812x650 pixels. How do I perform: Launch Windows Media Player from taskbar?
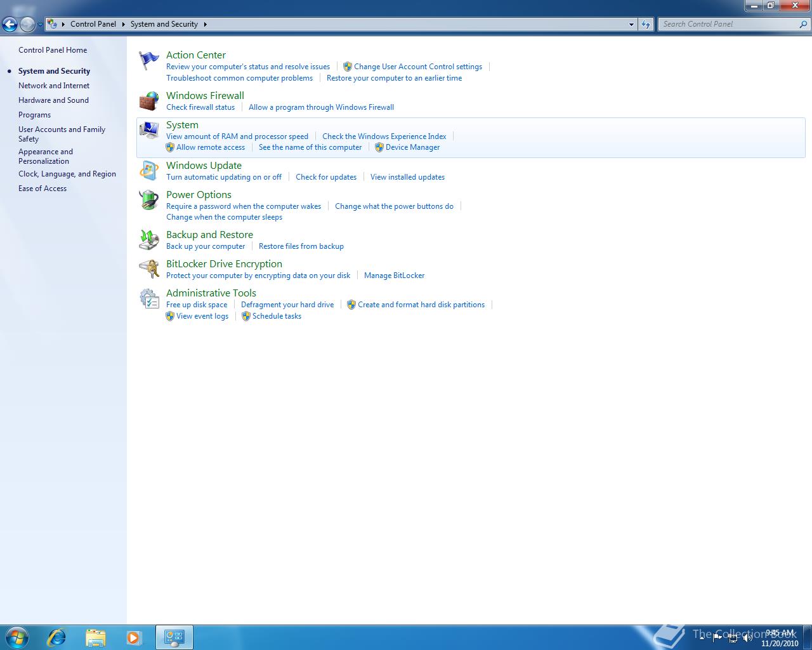(134, 637)
